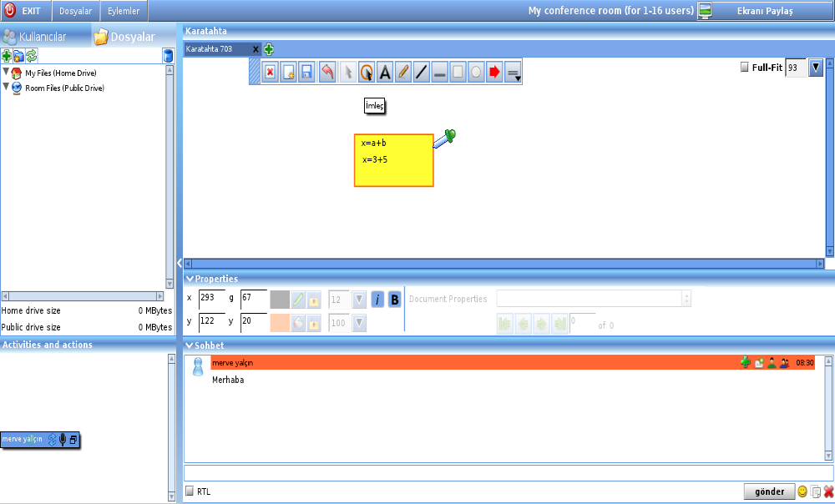Click the save whiteboard floppy icon
Viewport: 835px width, 504px height.
click(306, 73)
